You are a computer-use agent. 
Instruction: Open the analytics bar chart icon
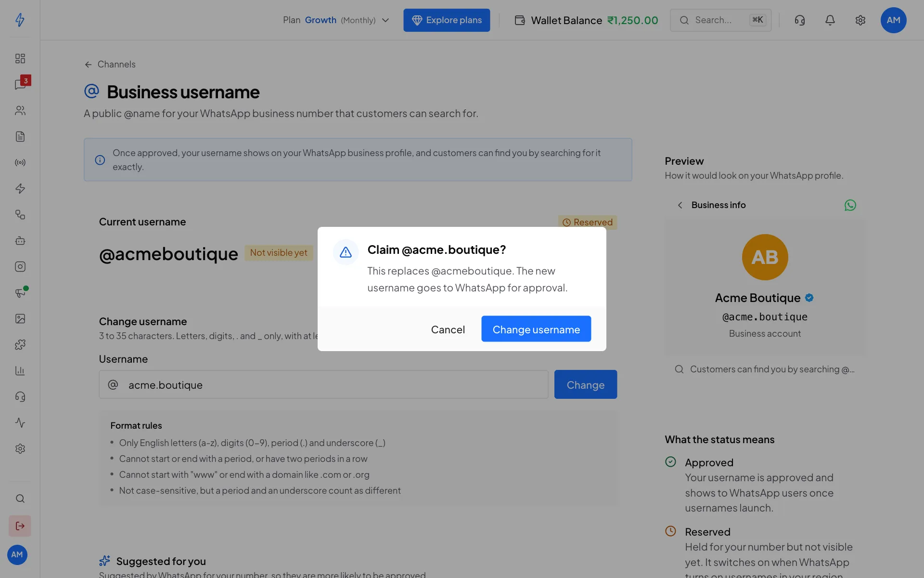(20, 370)
